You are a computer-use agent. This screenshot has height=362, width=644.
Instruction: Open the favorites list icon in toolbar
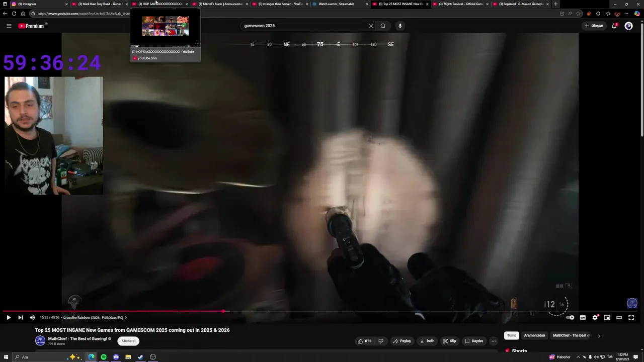[x=607, y=14]
